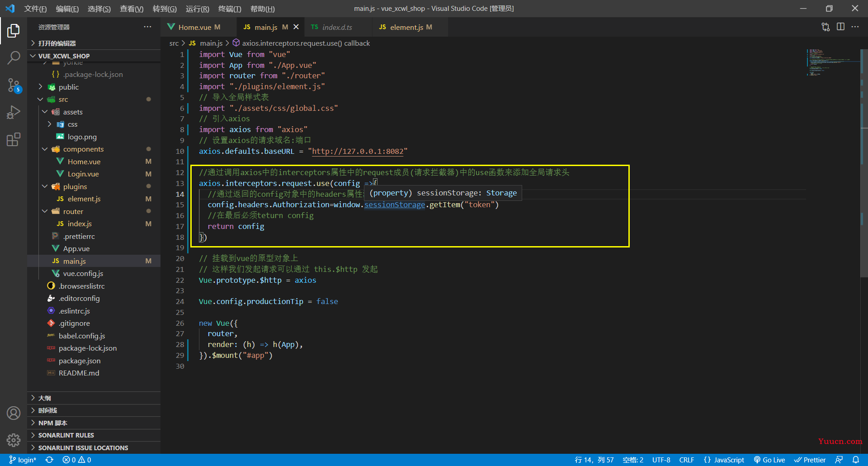Open the Run and Debug view
This screenshot has width=868, height=466.
coord(14,112)
